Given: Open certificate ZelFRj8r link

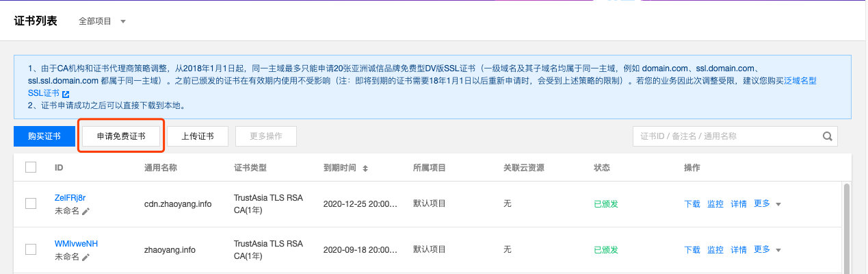Looking at the screenshot, I should coord(70,198).
